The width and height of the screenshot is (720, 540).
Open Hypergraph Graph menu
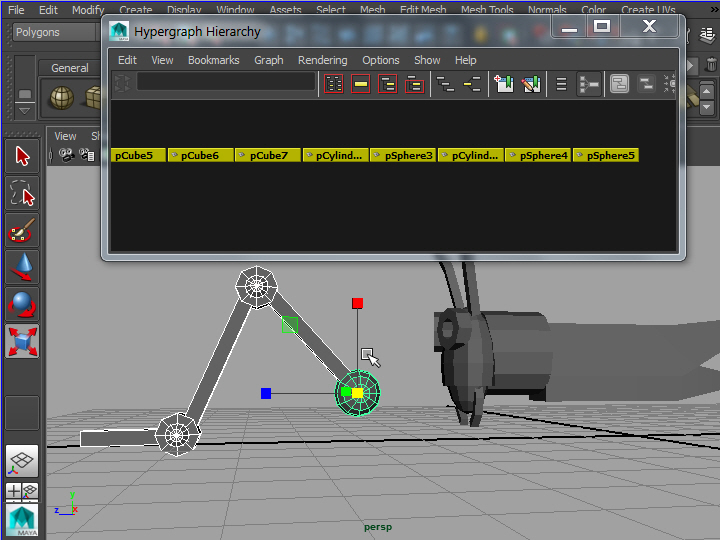(x=269, y=60)
